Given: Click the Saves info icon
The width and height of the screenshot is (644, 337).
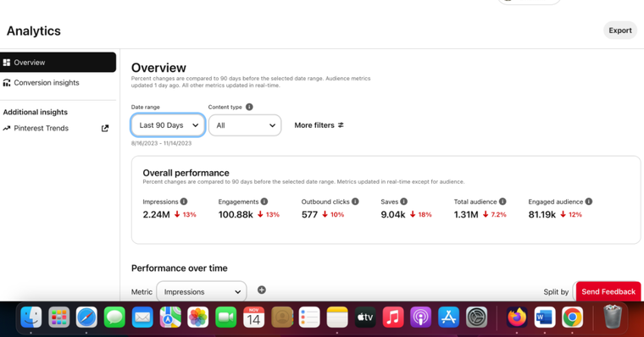Looking at the screenshot, I should 403,202.
